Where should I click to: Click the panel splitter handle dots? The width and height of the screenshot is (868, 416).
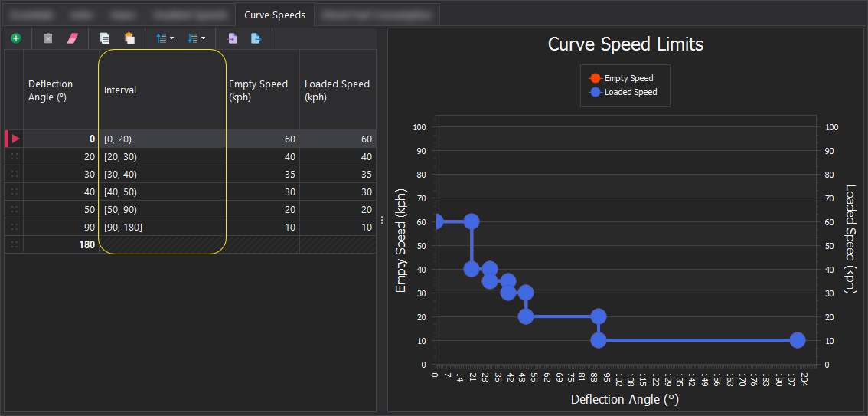tap(382, 220)
